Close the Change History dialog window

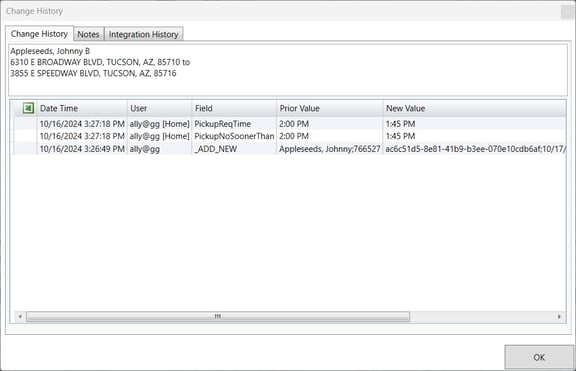[x=568, y=12]
